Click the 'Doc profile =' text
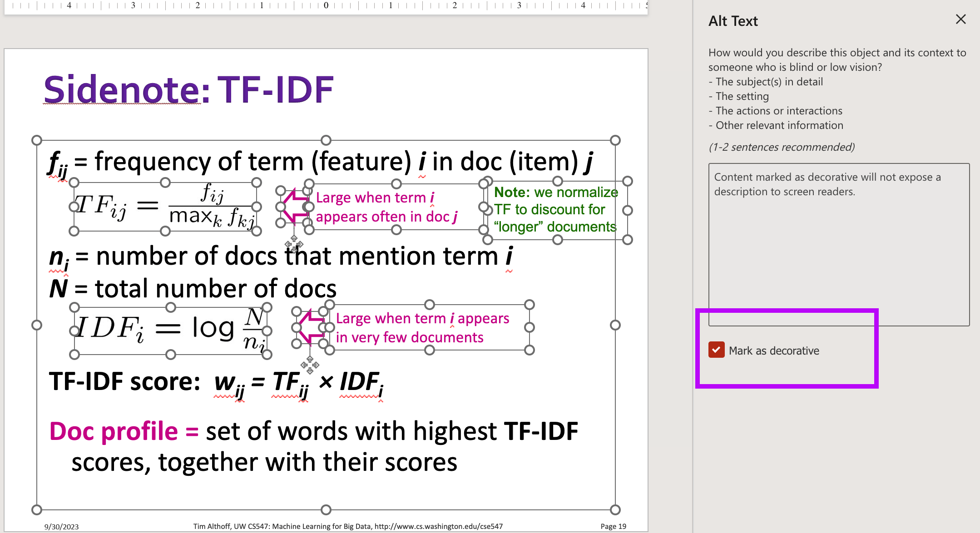The image size is (980, 533). (124, 431)
